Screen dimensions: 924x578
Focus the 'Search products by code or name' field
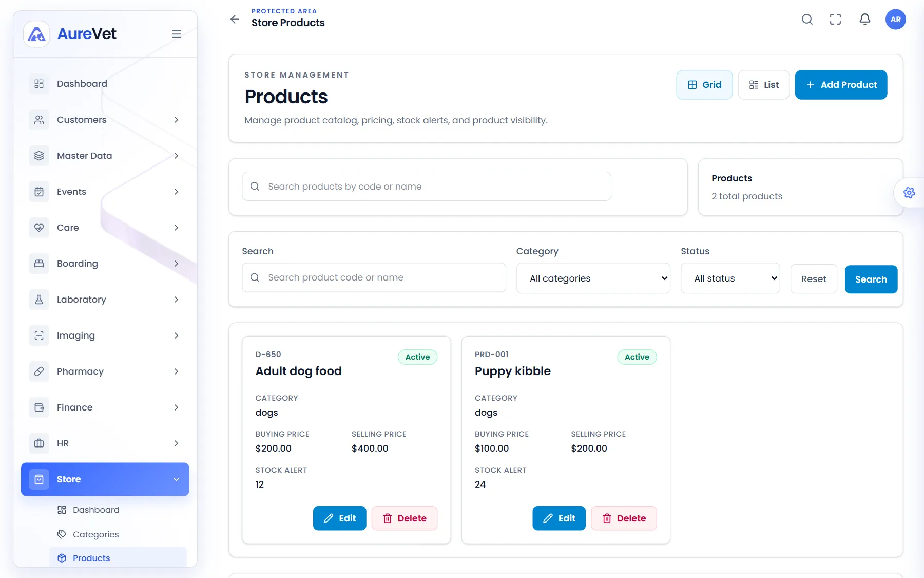point(427,187)
